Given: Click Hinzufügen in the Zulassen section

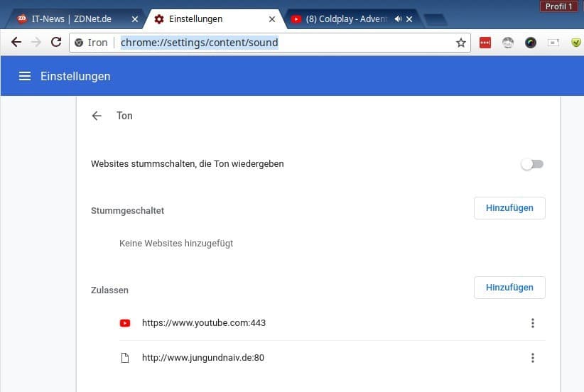Looking at the screenshot, I should (x=509, y=288).
